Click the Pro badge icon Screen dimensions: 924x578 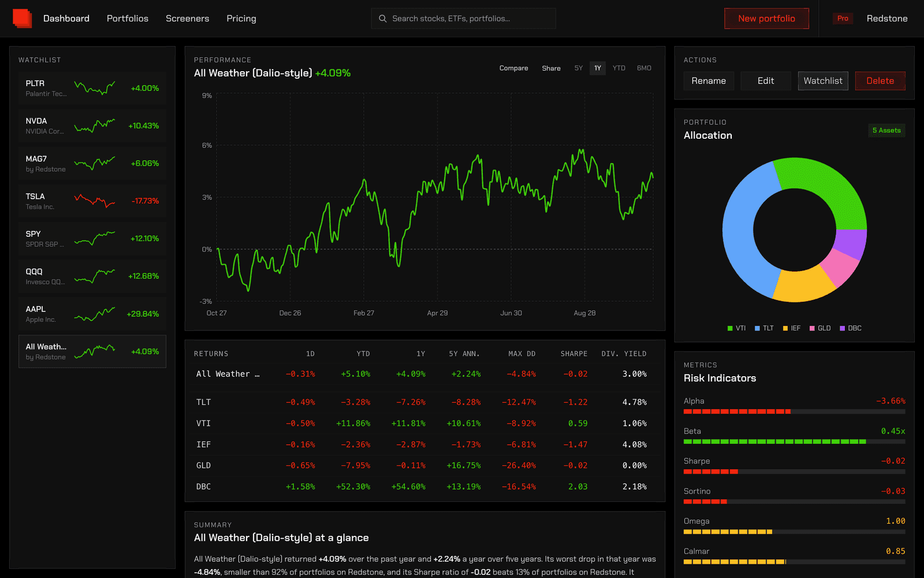(x=843, y=18)
